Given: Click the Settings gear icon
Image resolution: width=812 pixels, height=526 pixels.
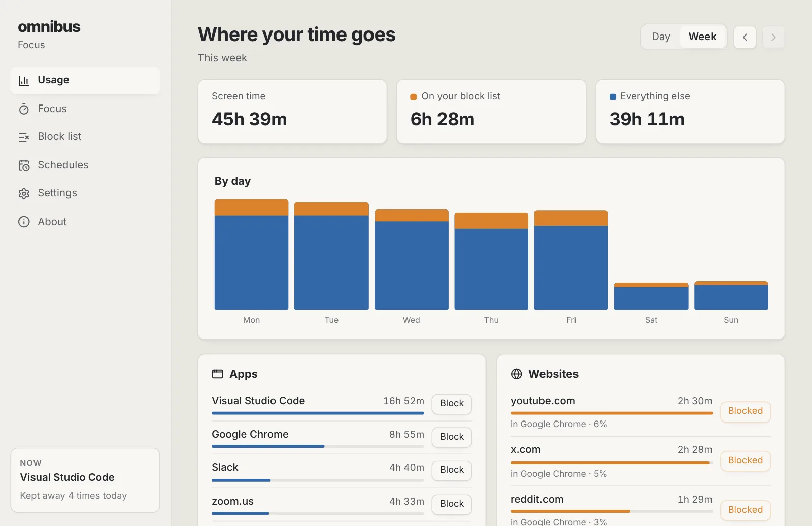Looking at the screenshot, I should (x=24, y=193).
